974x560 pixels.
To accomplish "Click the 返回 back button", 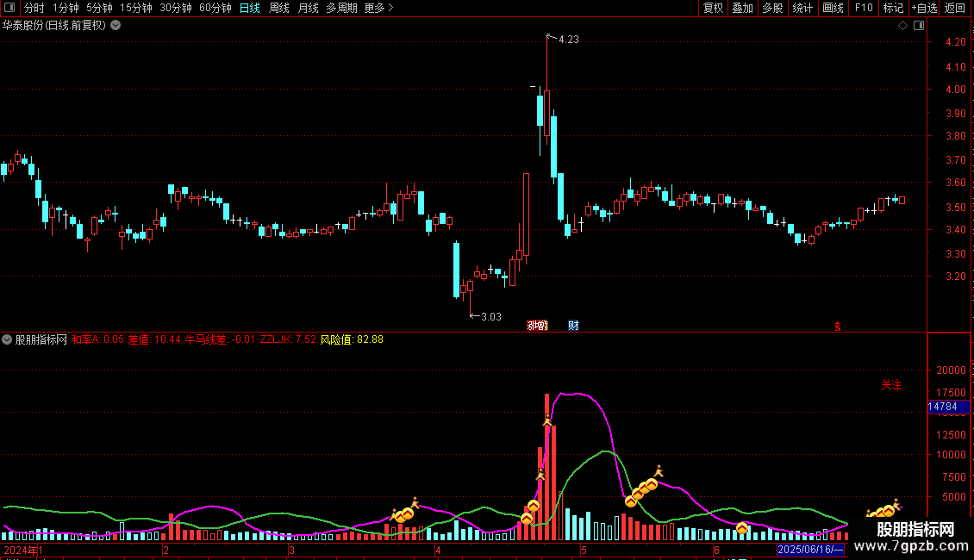I will pyautogui.click(x=955, y=8).
